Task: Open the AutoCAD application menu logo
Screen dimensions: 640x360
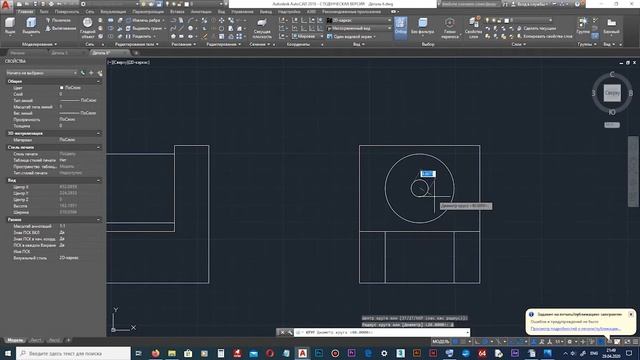Action: [x=6, y=6]
